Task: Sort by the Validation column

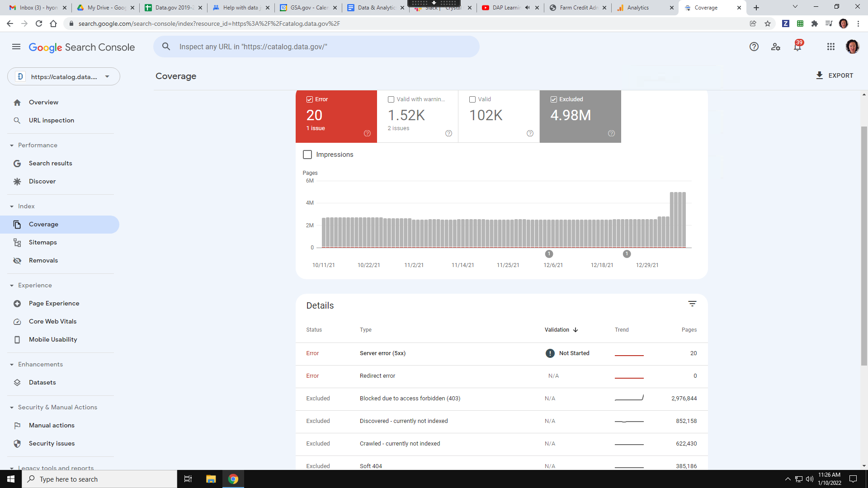Action: point(561,330)
